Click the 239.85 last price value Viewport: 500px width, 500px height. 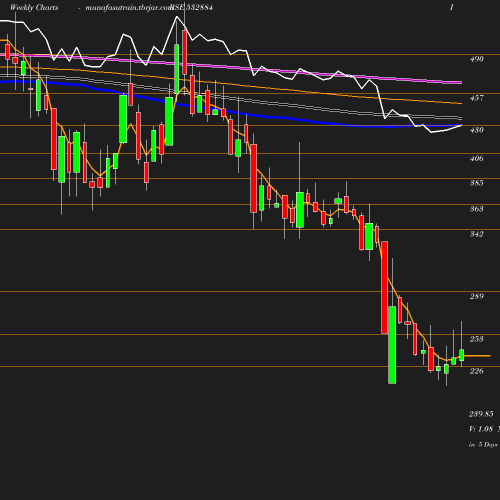(481, 414)
